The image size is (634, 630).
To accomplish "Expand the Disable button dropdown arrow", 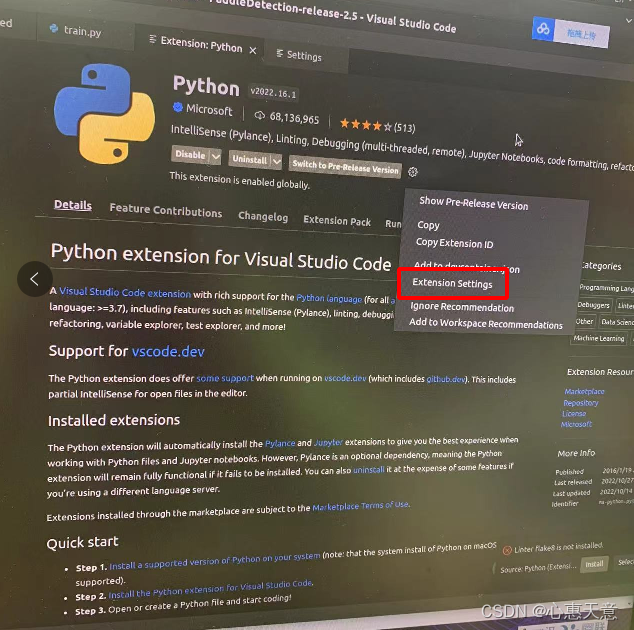I will 216,157.
